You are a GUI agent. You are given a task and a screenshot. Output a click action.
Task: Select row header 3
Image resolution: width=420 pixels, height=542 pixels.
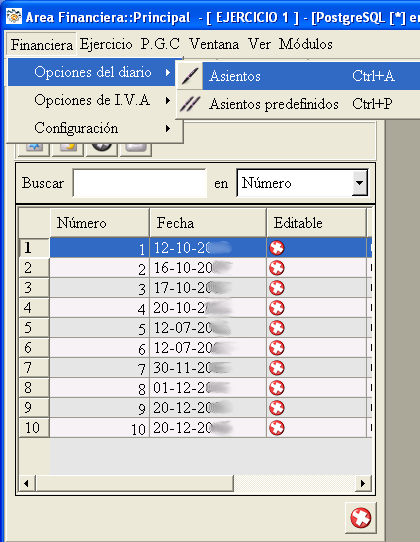[34, 288]
